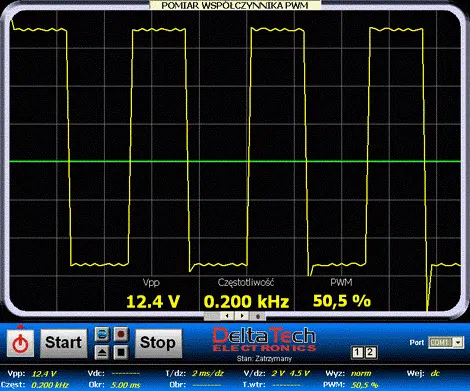This screenshot has width=470, height=391.
Task: Click the DeltaTech Electronics logo
Action: pos(264,339)
